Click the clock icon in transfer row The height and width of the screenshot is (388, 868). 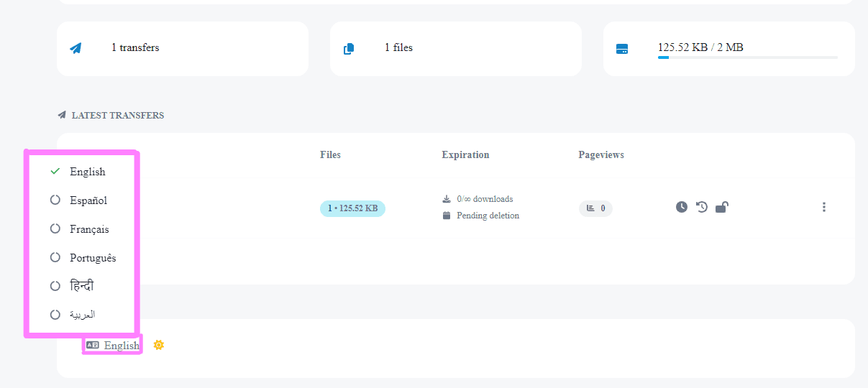click(x=682, y=207)
